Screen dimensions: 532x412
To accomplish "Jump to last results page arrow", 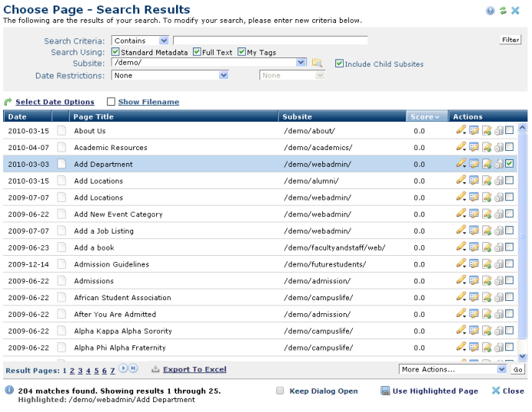I will [x=133, y=369].
